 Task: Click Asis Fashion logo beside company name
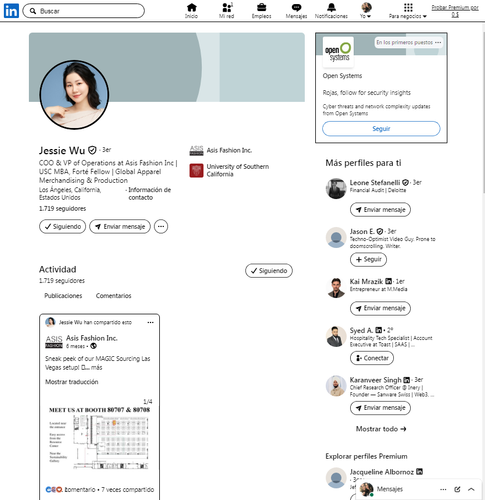[196, 150]
